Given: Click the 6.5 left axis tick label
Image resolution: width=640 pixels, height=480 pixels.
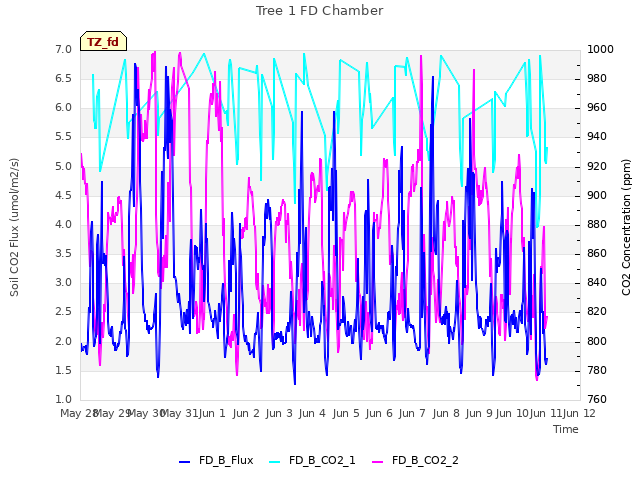Looking at the screenshot, I should 63,78.
